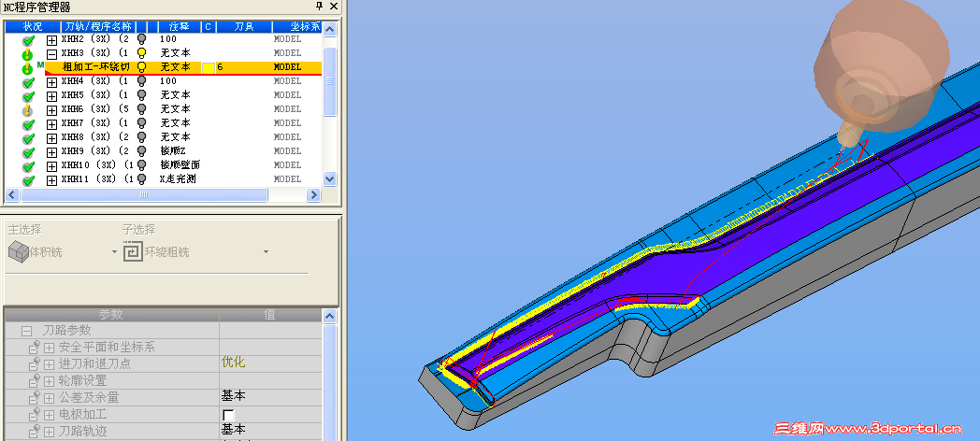
Task: Toggle the XHH7 toolpath display light bulb
Action: (141, 123)
